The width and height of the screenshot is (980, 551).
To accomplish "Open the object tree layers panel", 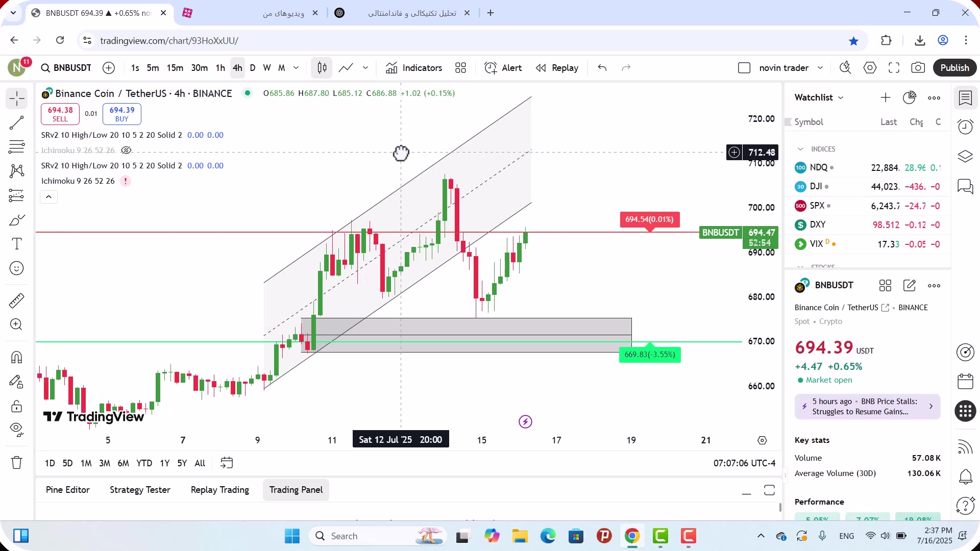I will [x=965, y=156].
